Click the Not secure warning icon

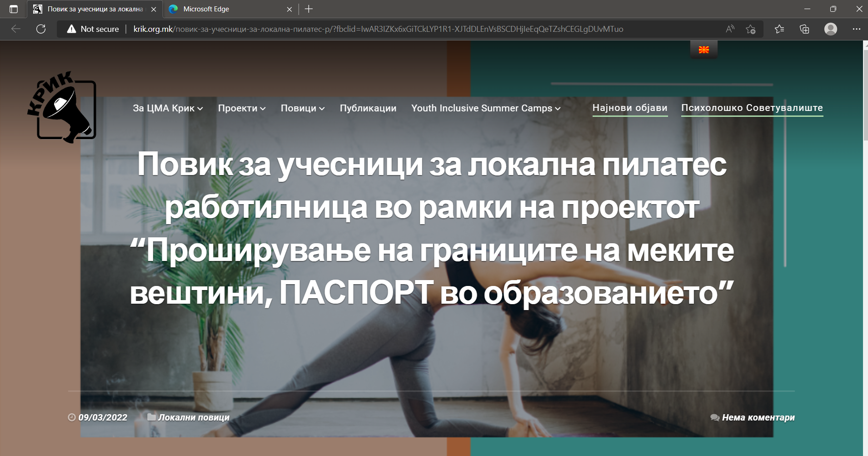click(x=71, y=29)
